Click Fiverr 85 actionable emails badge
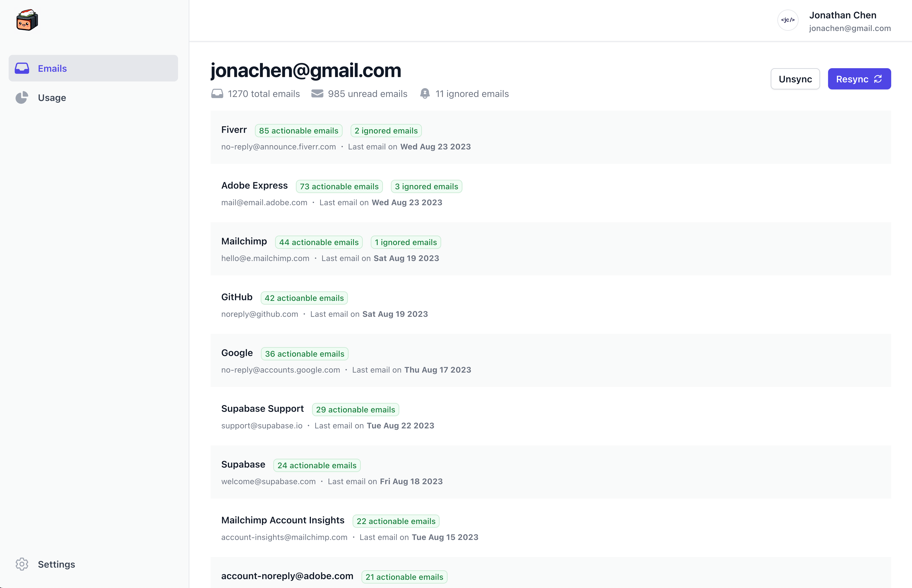Image resolution: width=912 pixels, height=588 pixels. (x=299, y=131)
